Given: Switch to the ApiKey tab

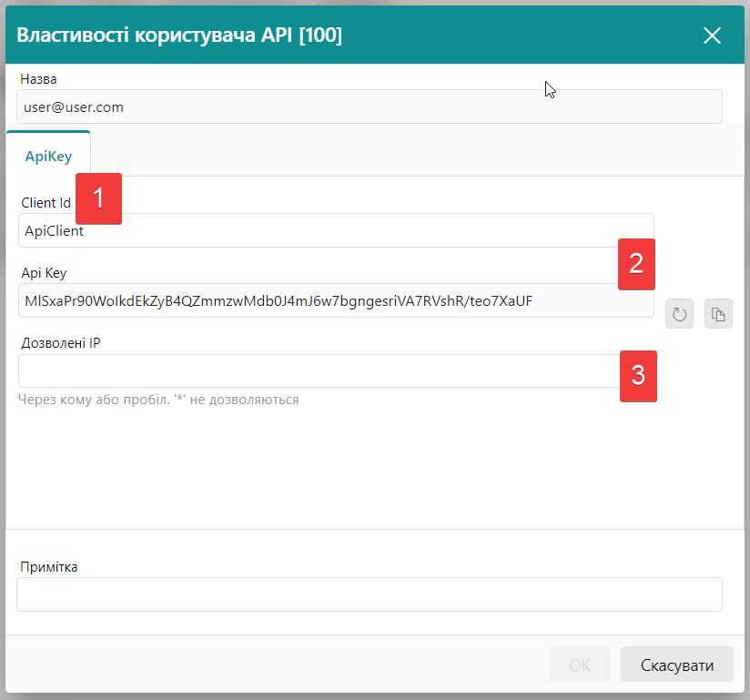Looking at the screenshot, I should 48,156.
